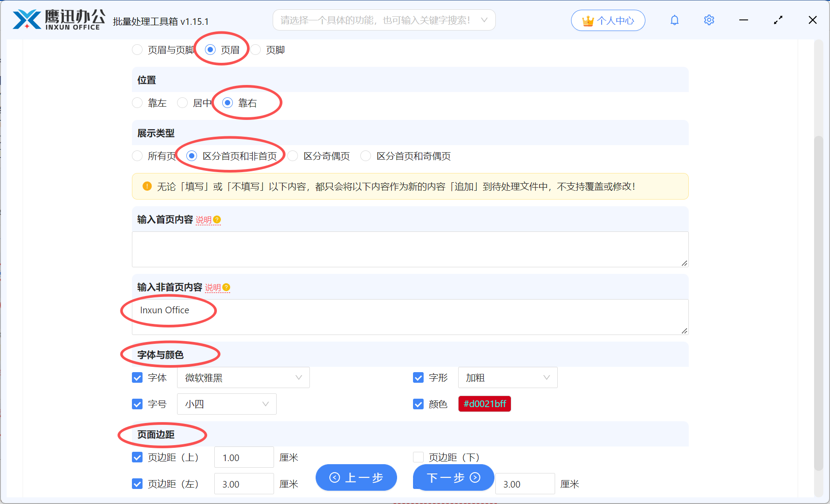Click the #d0021bff color swatch

484,404
